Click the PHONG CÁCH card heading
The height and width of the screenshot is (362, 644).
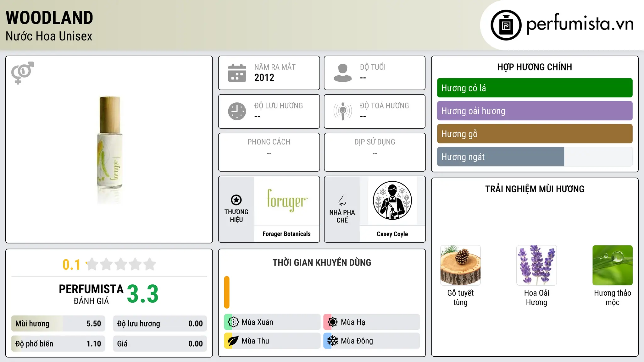point(269,142)
